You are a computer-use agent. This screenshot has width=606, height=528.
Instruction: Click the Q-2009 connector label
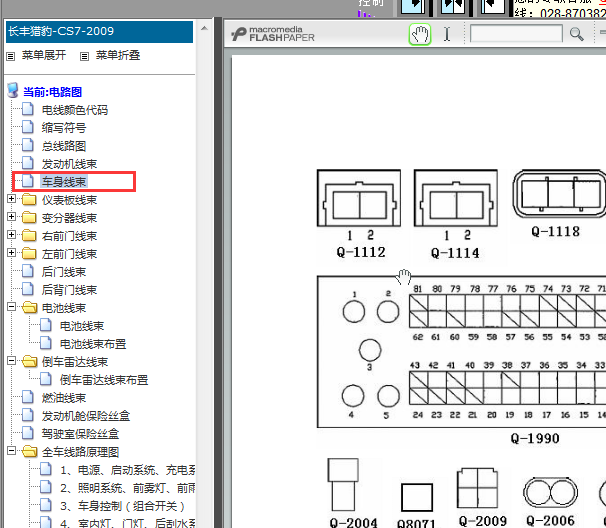(x=483, y=521)
